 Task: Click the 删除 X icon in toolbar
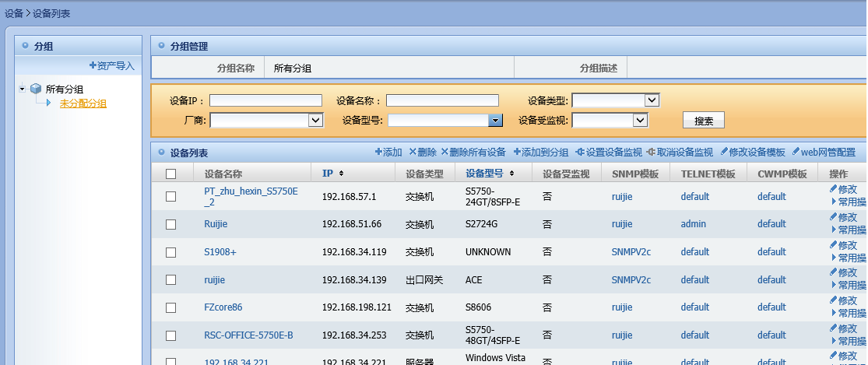413,153
